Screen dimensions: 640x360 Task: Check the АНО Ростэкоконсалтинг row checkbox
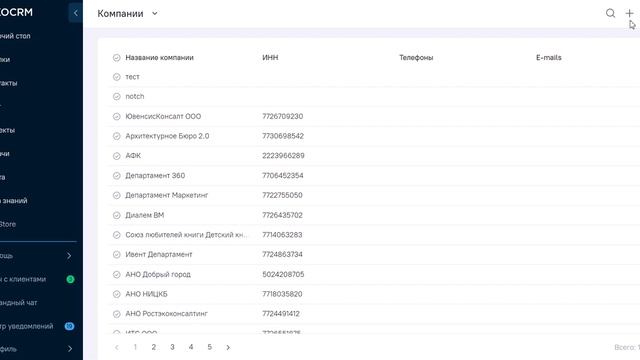click(x=117, y=314)
